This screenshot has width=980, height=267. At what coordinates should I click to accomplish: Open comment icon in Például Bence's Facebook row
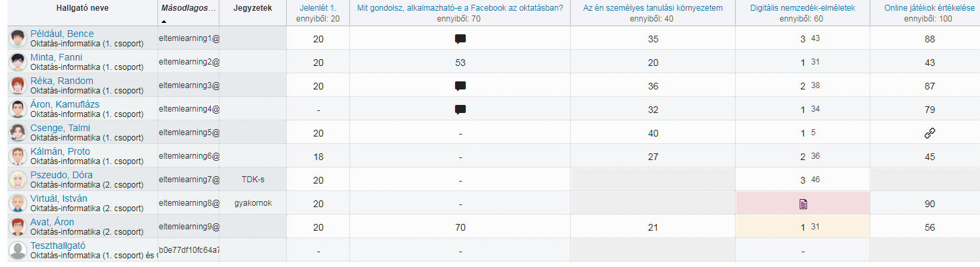[460, 39]
